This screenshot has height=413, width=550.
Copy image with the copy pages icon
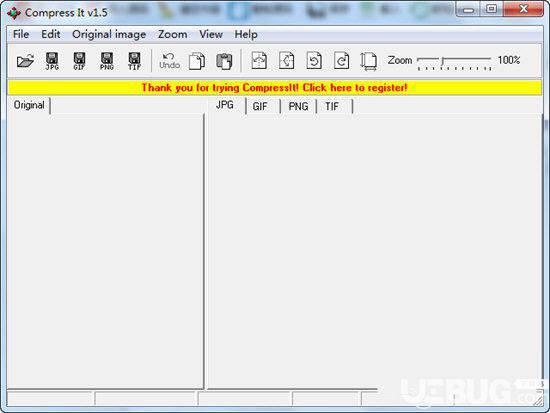click(x=197, y=61)
